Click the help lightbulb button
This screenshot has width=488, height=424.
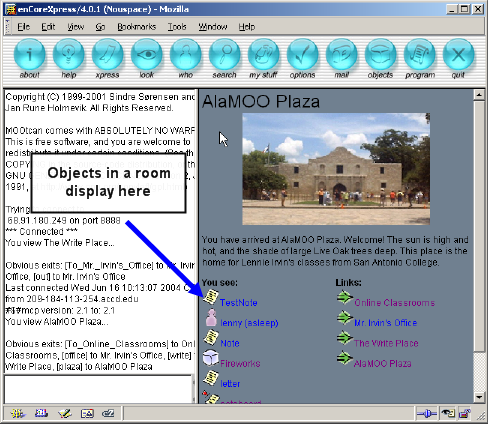pos(69,54)
